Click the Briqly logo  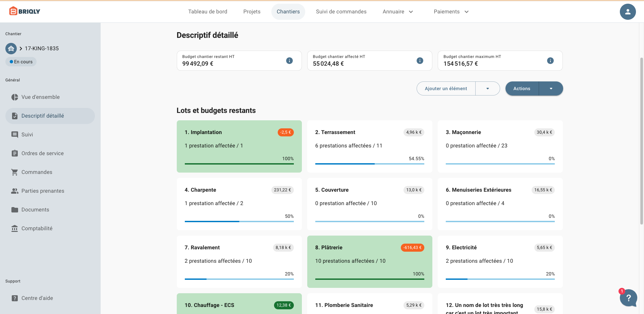click(x=24, y=11)
